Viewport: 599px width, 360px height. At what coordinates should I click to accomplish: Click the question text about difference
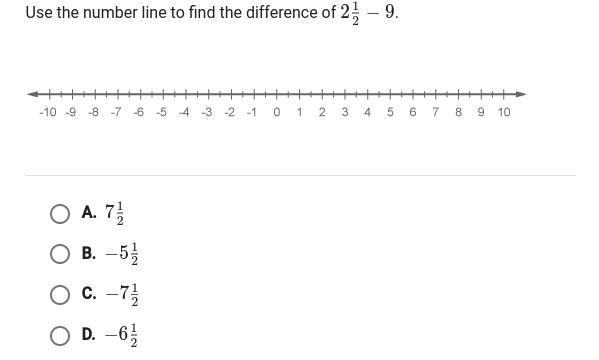212,13
